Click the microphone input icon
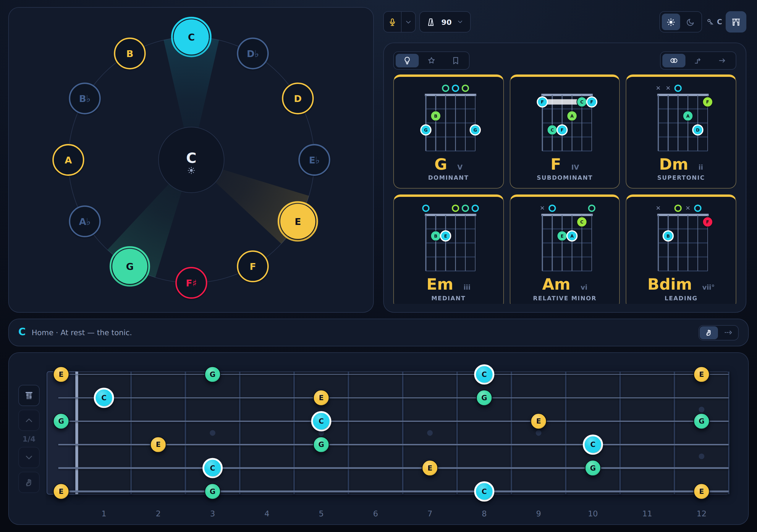The height and width of the screenshot is (532, 757). coord(392,22)
